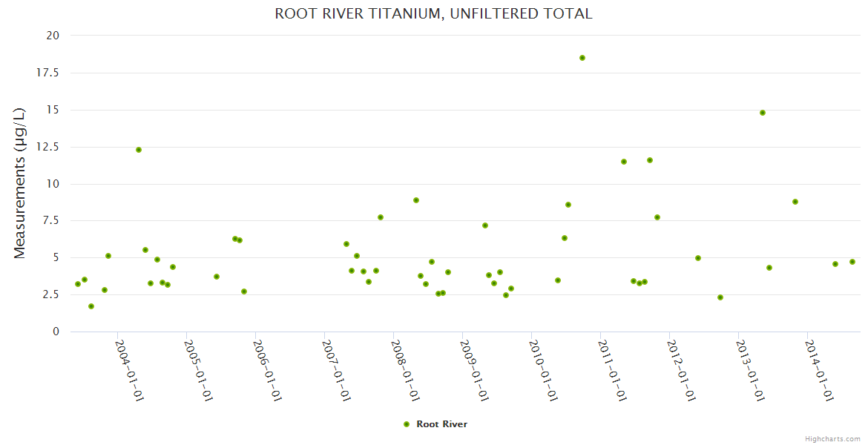Select the 2013 data point near 14.8
This screenshot has width=868, height=445.
(x=763, y=113)
